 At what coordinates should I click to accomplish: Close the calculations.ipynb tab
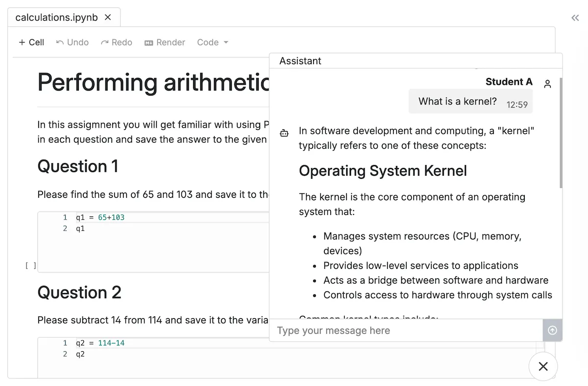coord(108,17)
